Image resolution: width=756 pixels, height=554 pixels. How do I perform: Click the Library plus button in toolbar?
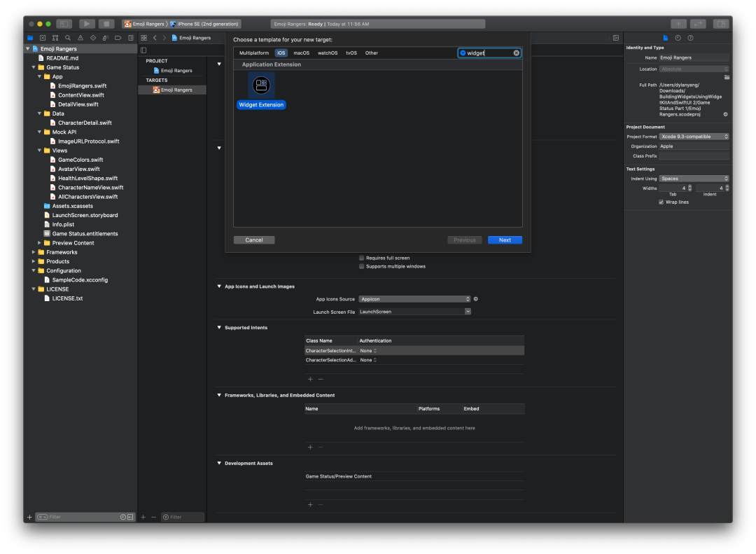pyautogui.click(x=678, y=24)
